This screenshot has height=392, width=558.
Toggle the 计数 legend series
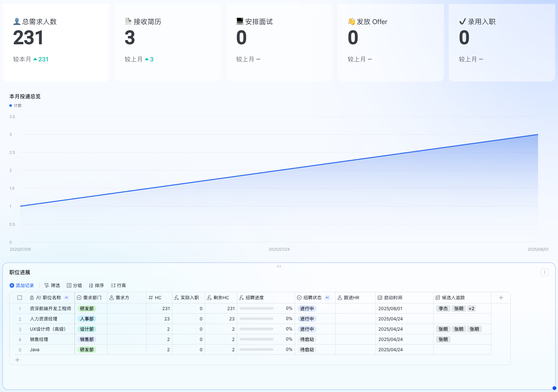click(15, 106)
